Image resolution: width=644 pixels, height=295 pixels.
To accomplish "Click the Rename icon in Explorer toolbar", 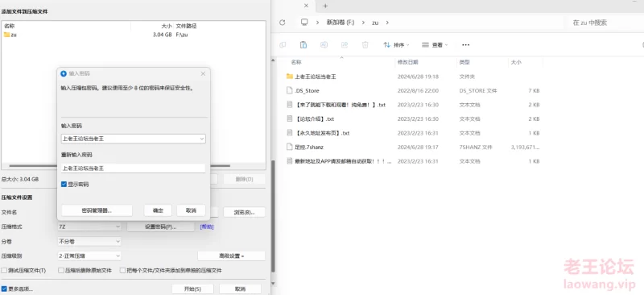I will (324, 45).
